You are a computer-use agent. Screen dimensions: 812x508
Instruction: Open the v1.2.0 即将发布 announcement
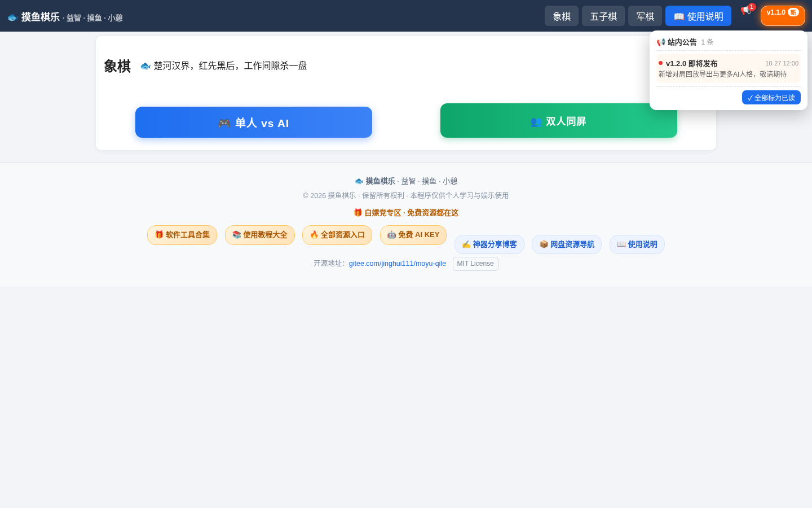(x=729, y=68)
